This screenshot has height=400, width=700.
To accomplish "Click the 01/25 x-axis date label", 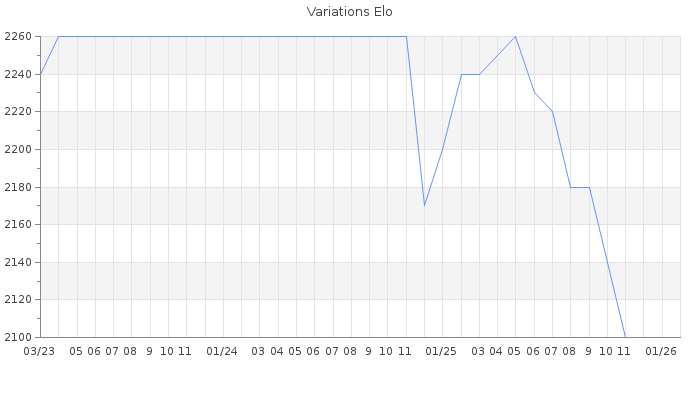I will click(x=442, y=351).
